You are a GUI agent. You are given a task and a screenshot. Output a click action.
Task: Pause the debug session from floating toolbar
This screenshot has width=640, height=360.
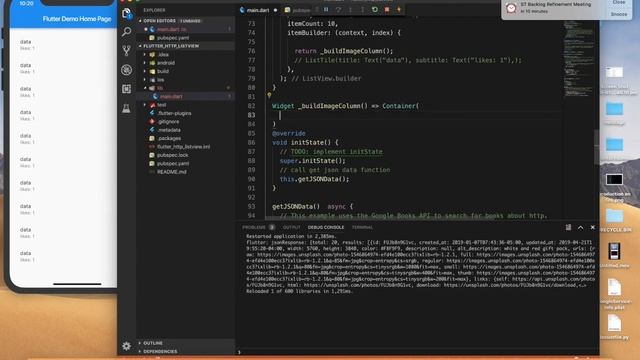pos(326,9)
